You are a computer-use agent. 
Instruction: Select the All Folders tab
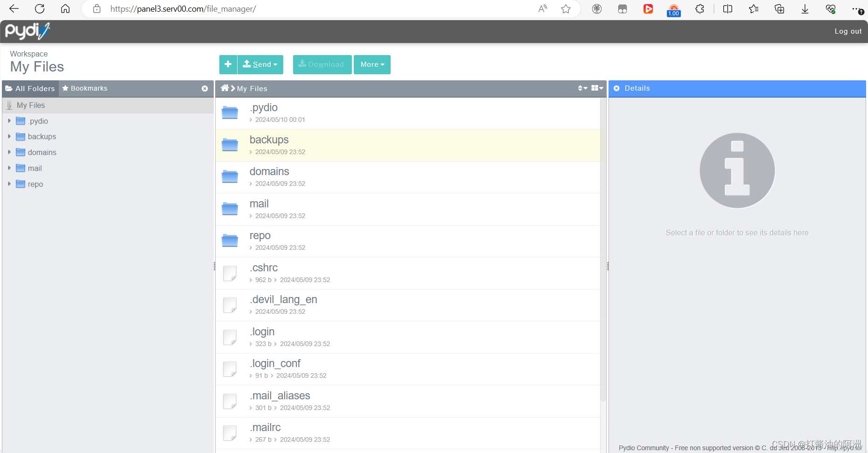pos(30,88)
